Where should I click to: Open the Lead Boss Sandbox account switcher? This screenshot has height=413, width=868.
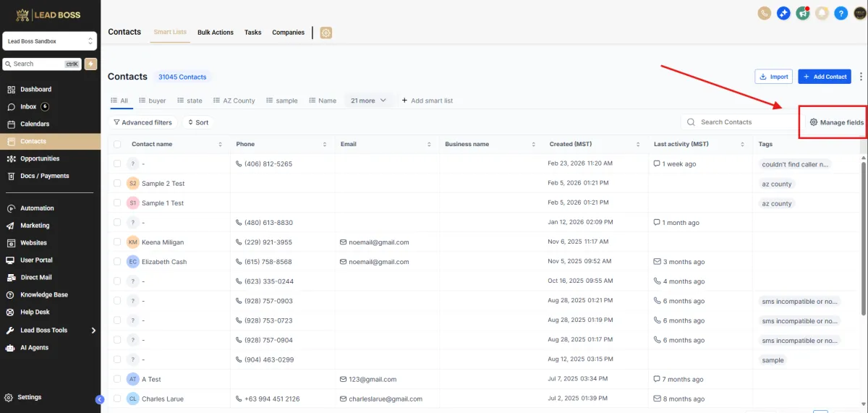coord(50,41)
